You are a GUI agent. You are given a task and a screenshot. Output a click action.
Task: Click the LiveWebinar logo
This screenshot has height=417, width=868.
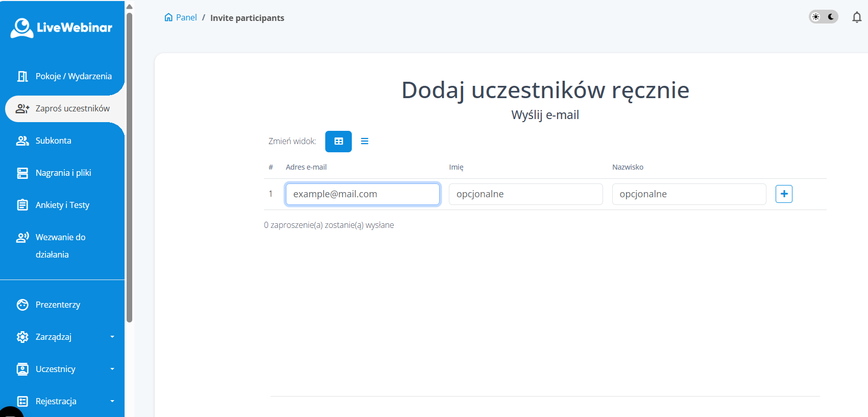pos(61,28)
